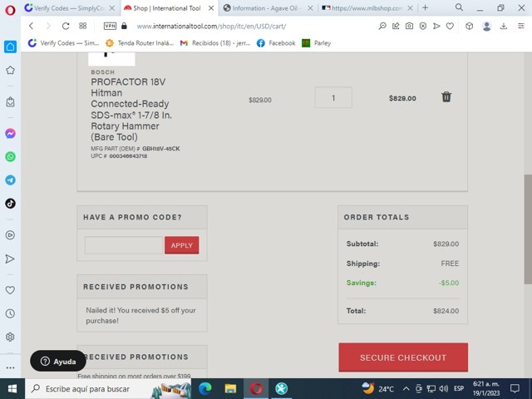Screen dimensions: 532x399
Task: Open File Explorer from taskbar
Action: pos(230,389)
